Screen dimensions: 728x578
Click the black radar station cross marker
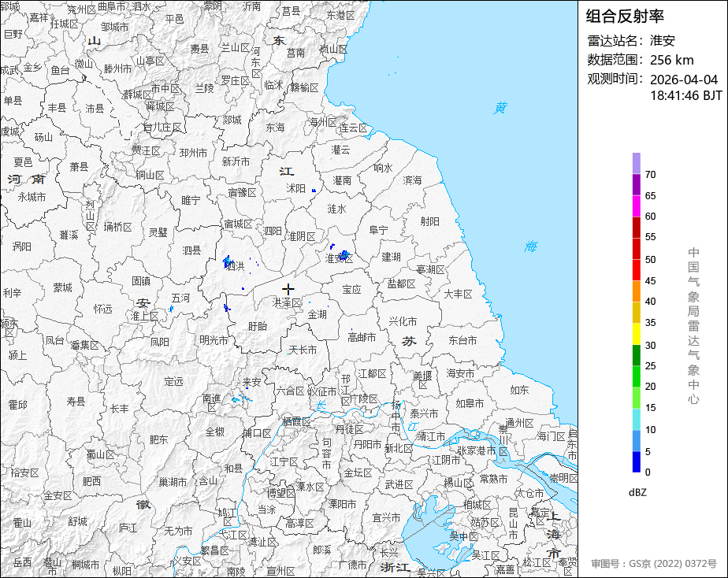coord(288,289)
